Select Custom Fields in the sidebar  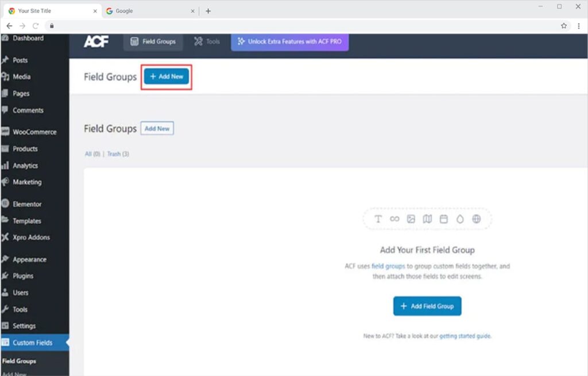click(34, 342)
